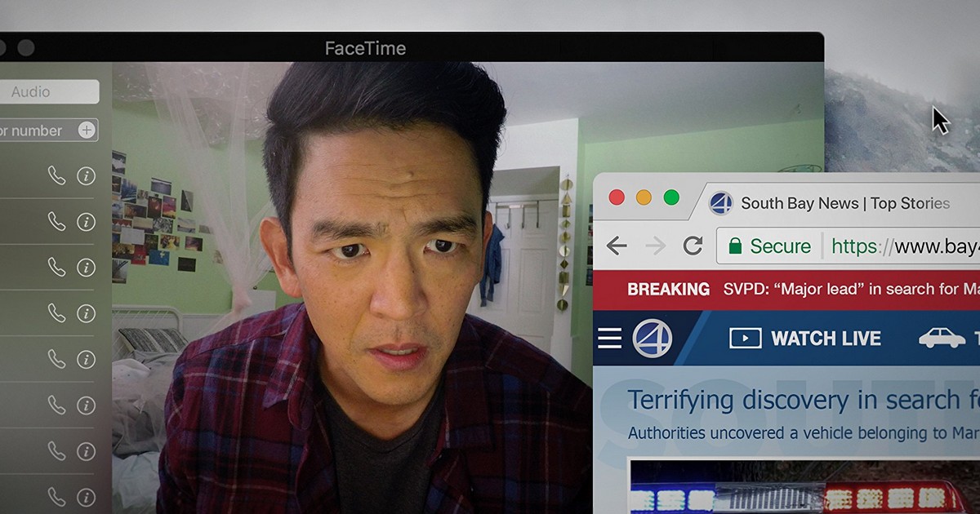The image size is (980, 514).
Task: Click the WATCH LIVE button
Action: click(x=804, y=338)
